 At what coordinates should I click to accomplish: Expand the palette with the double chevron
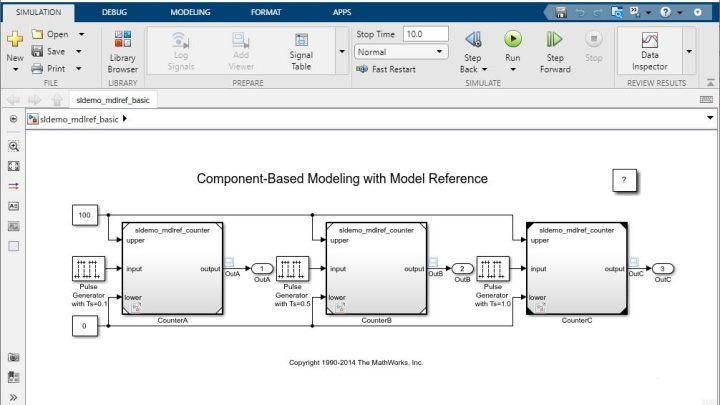(x=13, y=397)
